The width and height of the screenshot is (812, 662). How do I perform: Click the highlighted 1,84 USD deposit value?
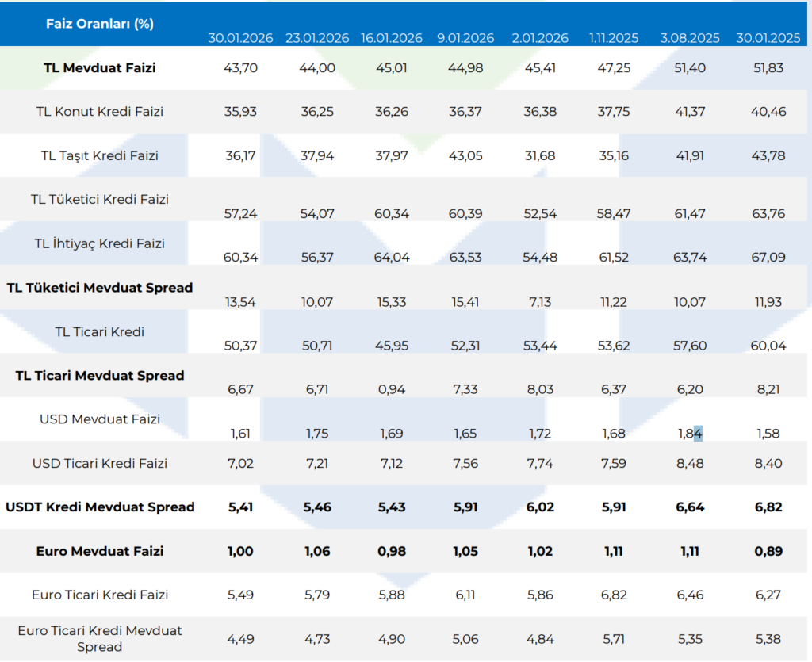pyautogui.click(x=690, y=434)
